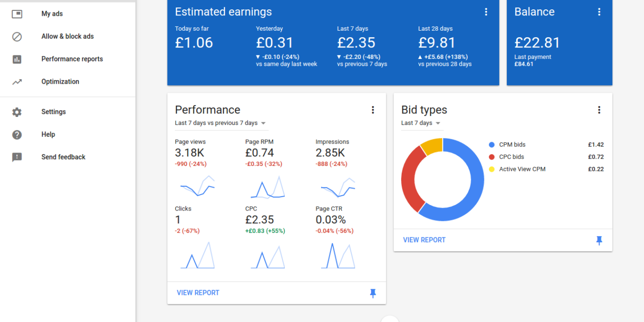Open the Balance card overflow menu
644x322 pixels.
[x=599, y=12]
